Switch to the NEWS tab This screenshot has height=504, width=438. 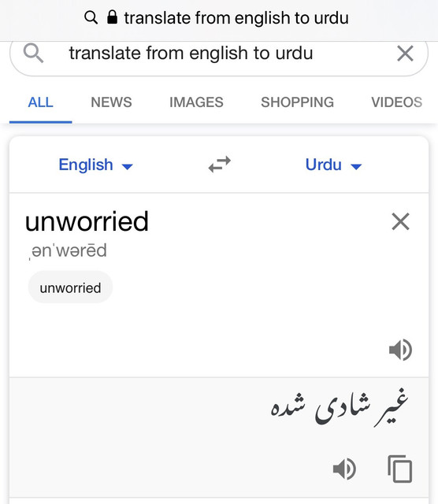point(111,102)
